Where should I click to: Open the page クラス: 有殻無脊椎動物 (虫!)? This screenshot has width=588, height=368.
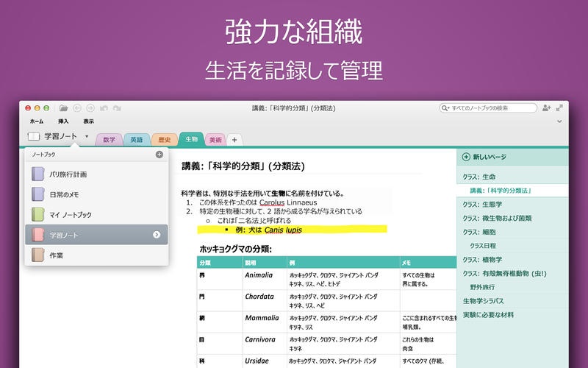[512, 274]
